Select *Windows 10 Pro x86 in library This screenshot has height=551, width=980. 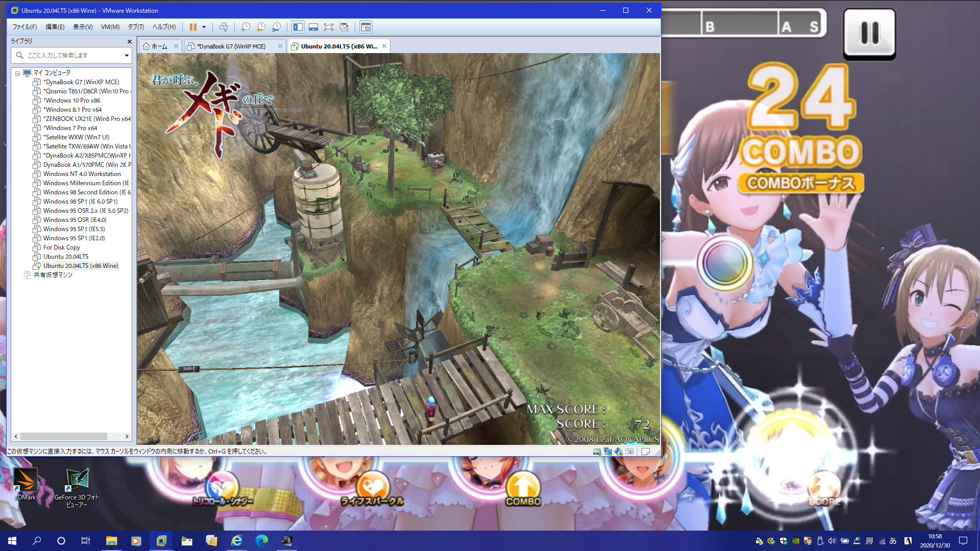(71, 101)
